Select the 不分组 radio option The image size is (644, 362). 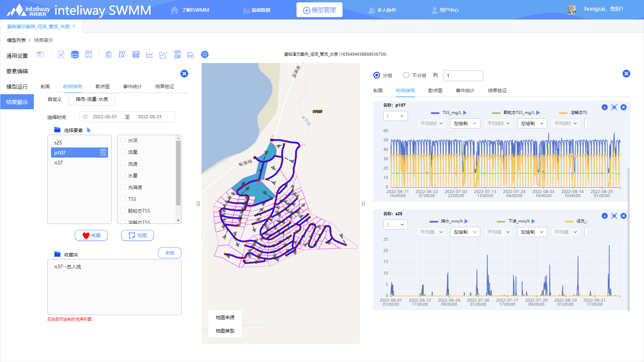[406, 75]
